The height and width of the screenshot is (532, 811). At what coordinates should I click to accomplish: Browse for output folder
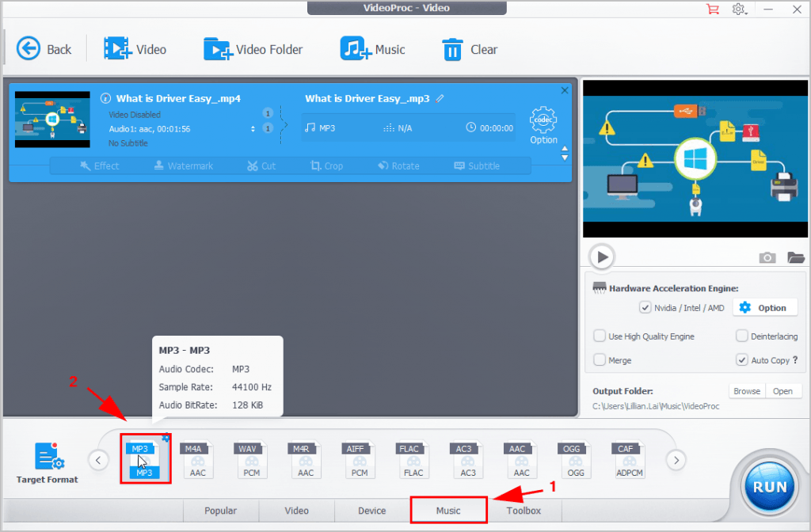pyautogui.click(x=747, y=391)
